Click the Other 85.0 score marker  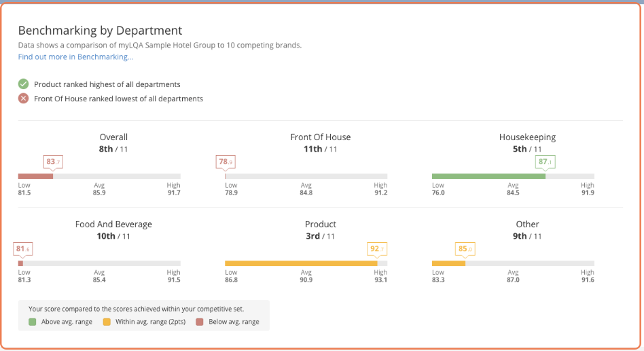[465, 249]
